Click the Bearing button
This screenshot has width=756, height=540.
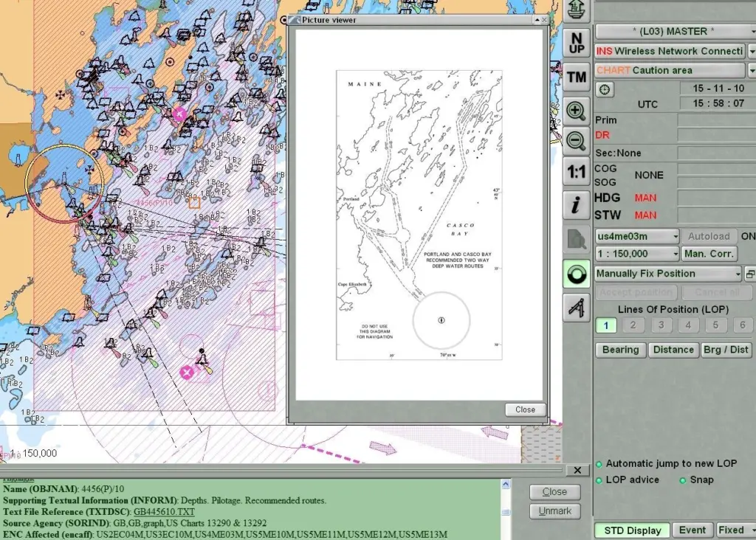click(x=620, y=350)
